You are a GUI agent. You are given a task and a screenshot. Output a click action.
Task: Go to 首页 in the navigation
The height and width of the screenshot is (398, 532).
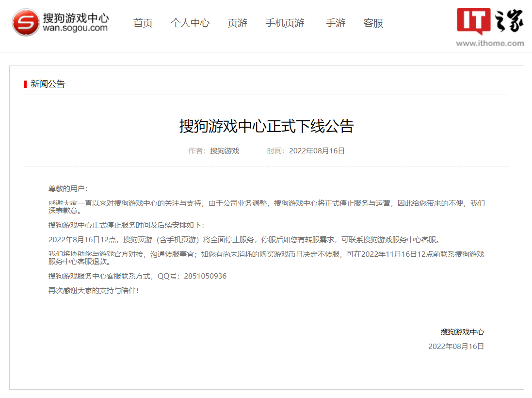click(x=143, y=23)
